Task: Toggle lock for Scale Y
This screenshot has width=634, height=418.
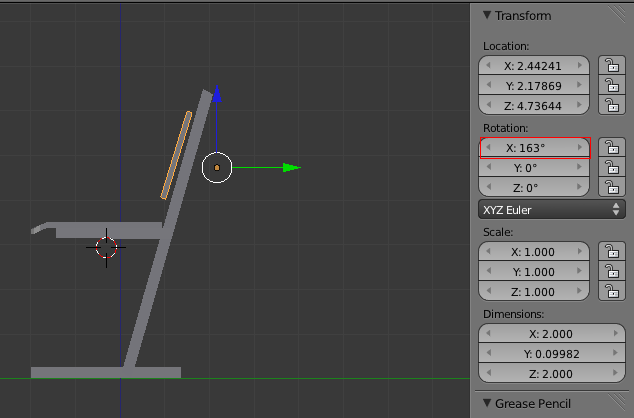Action: pyautogui.click(x=611, y=272)
